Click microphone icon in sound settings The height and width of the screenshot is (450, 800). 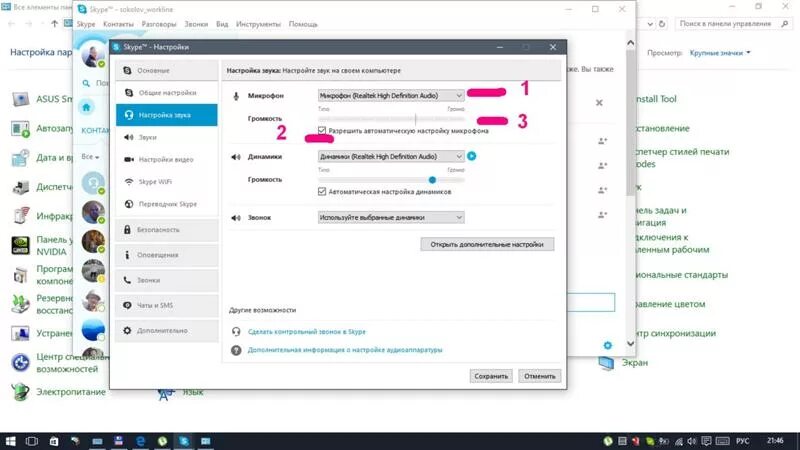(x=236, y=95)
